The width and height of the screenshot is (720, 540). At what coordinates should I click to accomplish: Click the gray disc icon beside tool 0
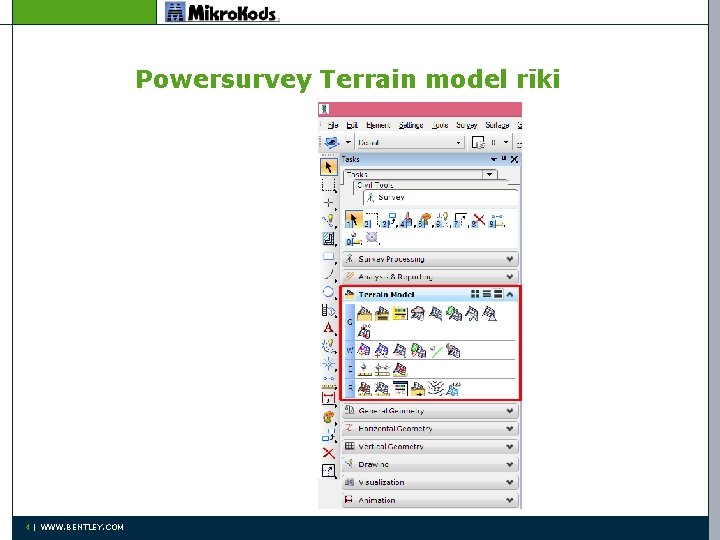coord(372,237)
